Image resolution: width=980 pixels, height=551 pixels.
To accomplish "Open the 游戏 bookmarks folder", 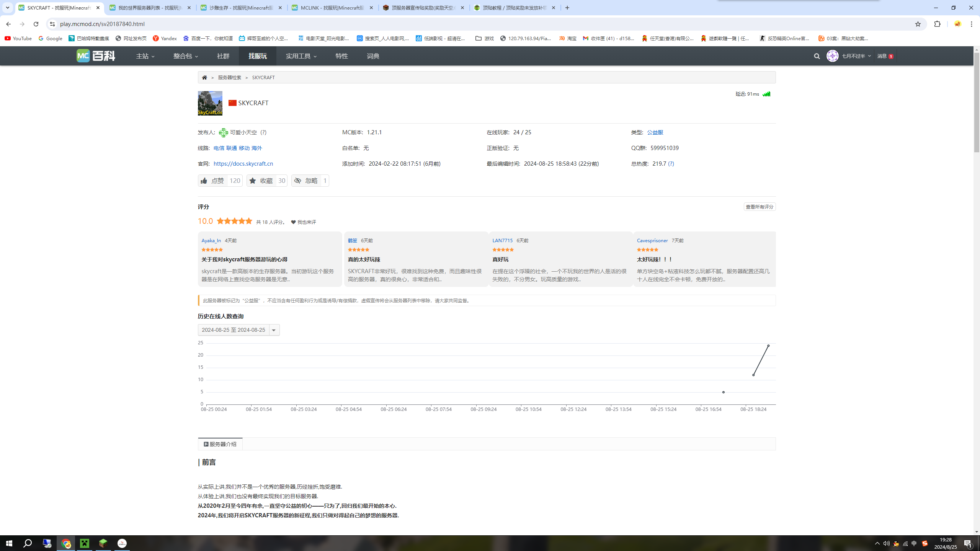I will (485, 38).
